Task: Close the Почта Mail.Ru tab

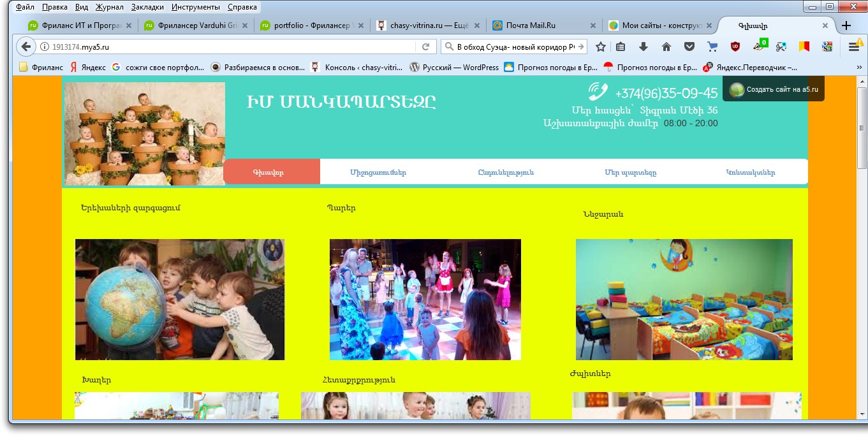Action: (593, 25)
